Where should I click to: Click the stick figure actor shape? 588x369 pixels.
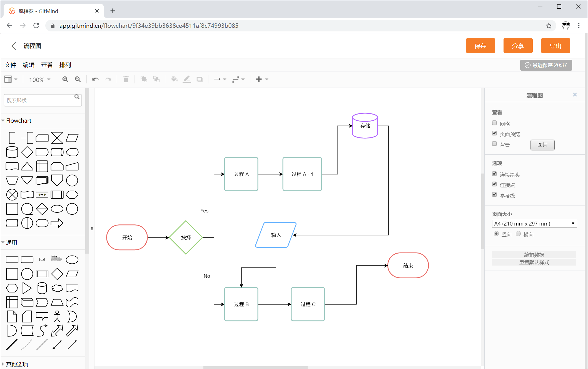(57, 316)
